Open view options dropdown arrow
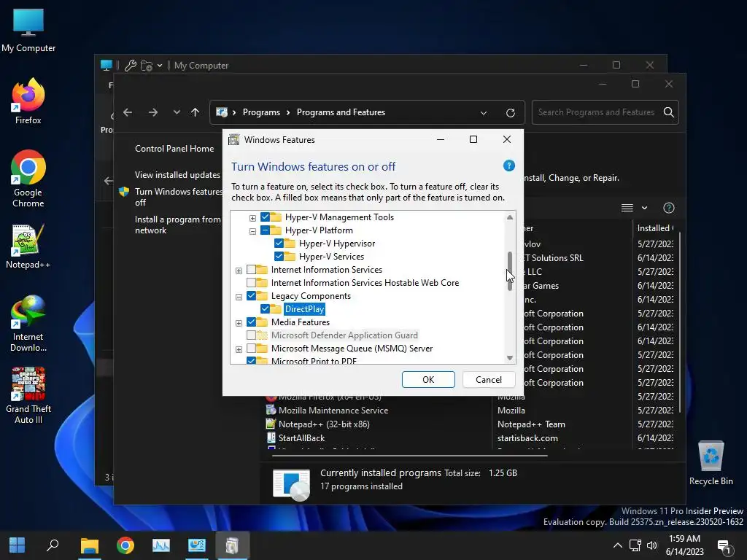 [644, 208]
